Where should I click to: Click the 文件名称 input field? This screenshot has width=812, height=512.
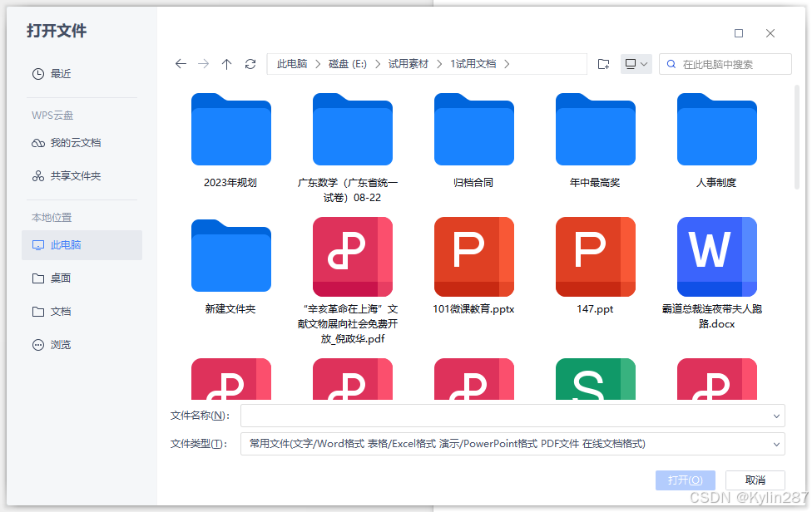pos(512,416)
